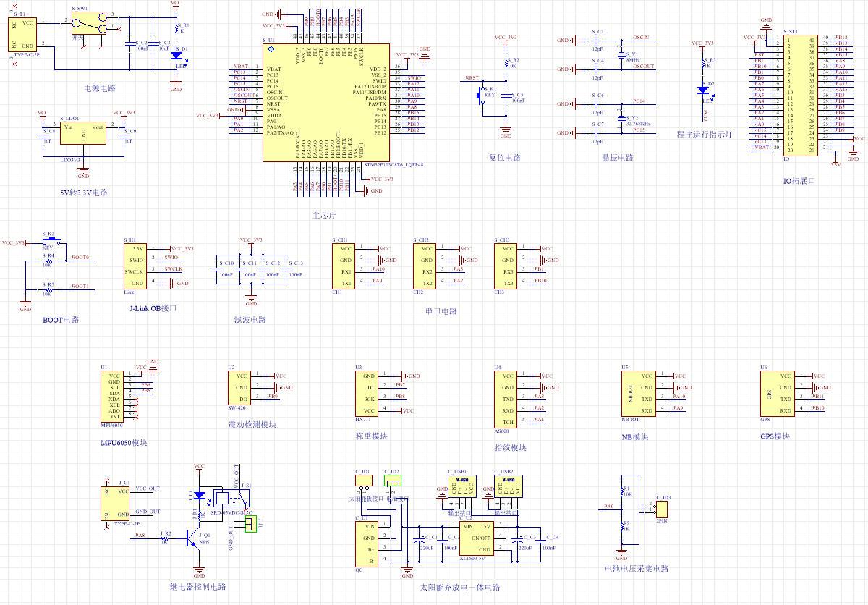868x605 pixels.
Task: Click the GPS模块 label
Action: (775, 436)
